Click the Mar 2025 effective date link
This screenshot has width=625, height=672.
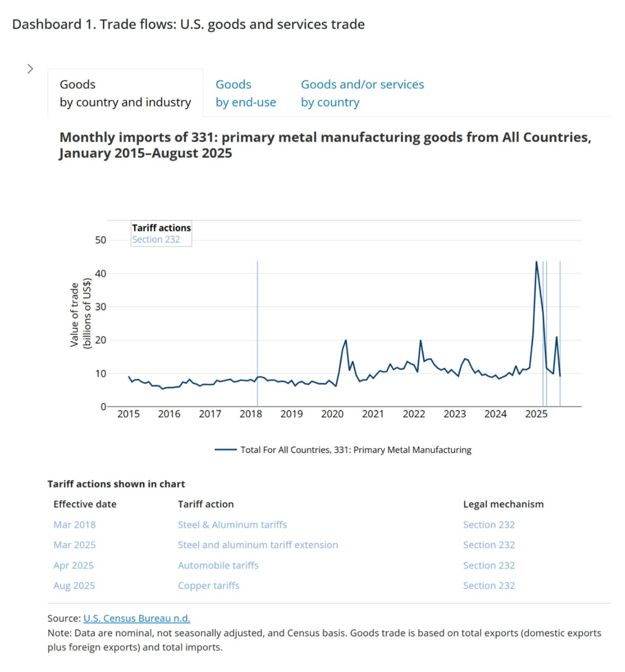(74, 545)
